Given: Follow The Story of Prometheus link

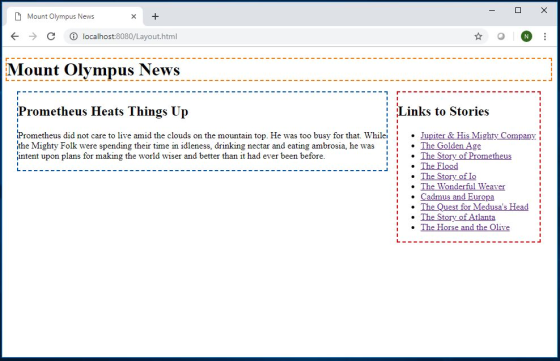Looking at the screenshot, I should click(466, 156).
